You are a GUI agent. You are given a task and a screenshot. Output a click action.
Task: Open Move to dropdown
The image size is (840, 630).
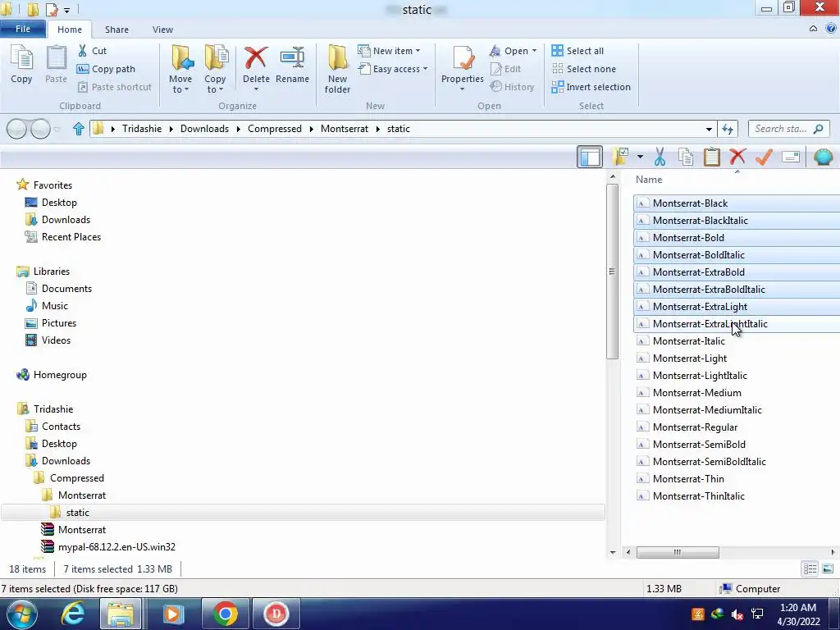180,70
